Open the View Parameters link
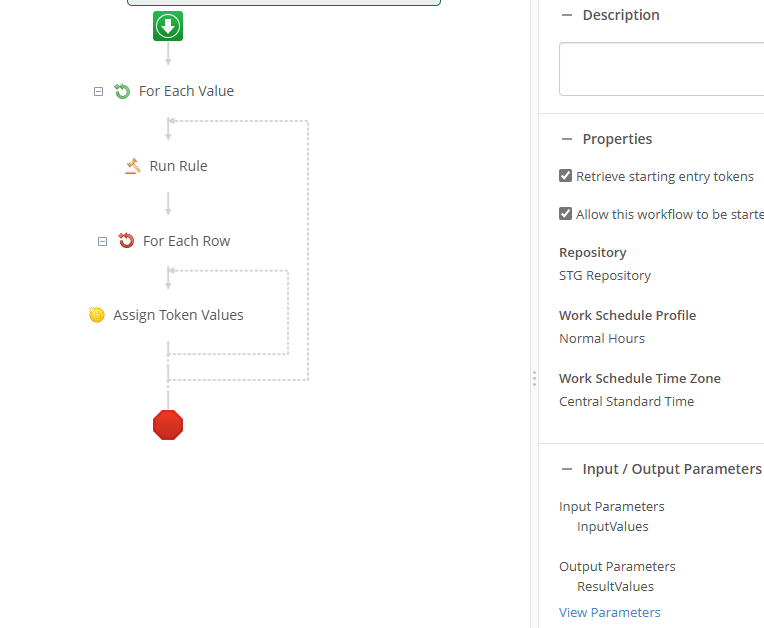764x628 pixels. pos(610,612)
